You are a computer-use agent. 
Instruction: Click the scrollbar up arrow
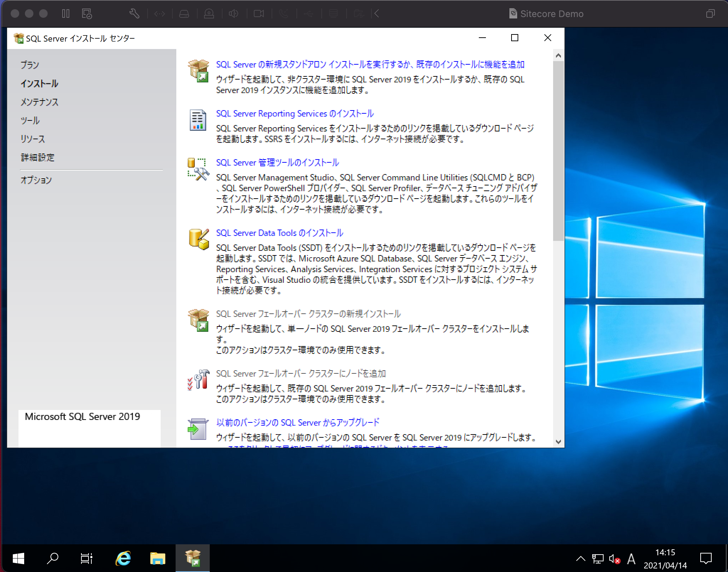tap(558, 55)
